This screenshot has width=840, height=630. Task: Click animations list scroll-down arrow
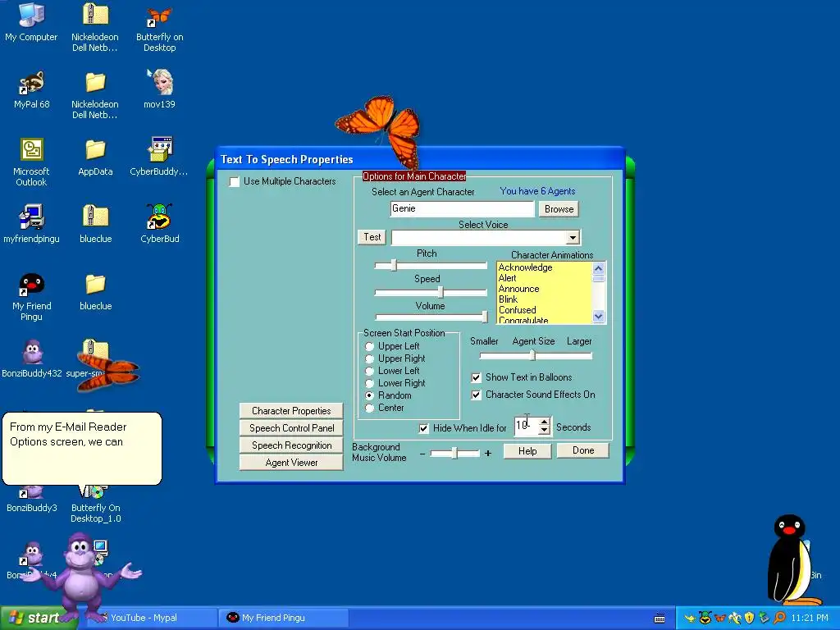(598, 317)
